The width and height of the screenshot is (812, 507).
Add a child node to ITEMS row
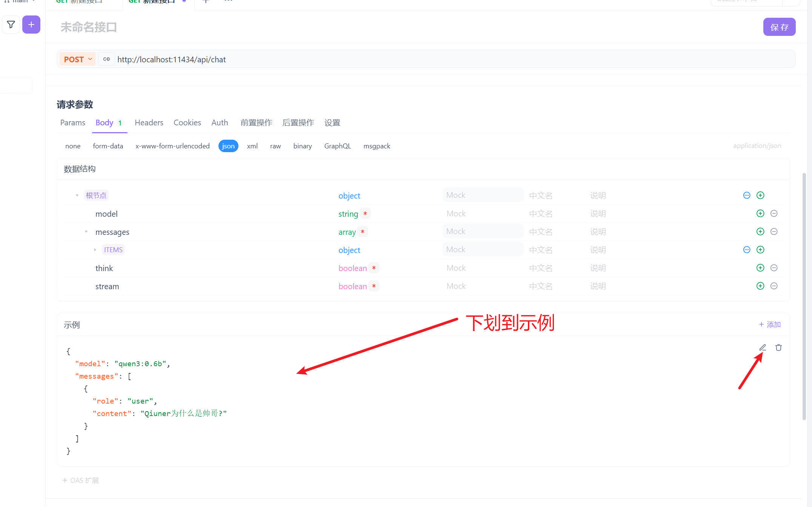[760, 250]
